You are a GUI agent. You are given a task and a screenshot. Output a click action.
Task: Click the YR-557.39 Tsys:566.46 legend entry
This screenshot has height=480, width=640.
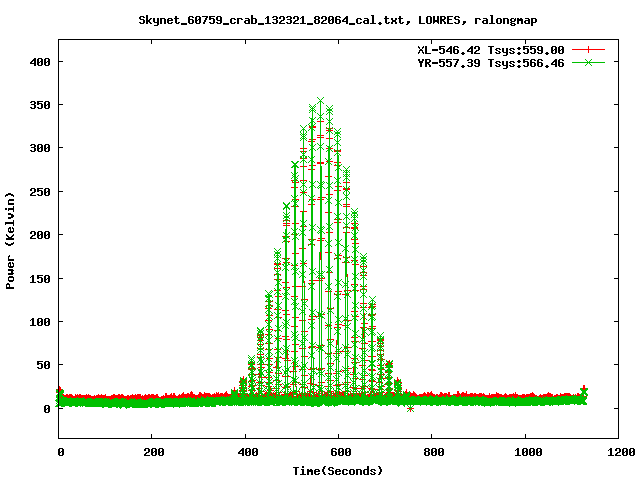(491, 63)
